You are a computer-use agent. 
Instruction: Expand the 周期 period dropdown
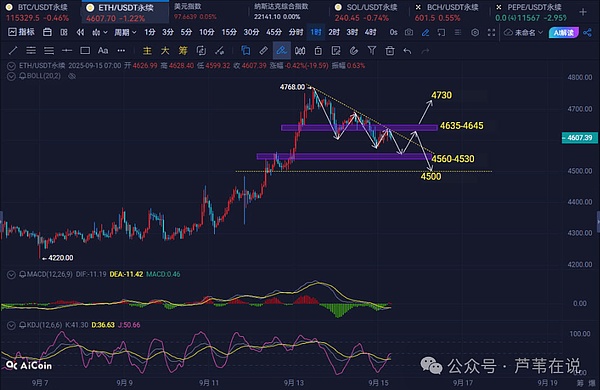coord(125,33)
